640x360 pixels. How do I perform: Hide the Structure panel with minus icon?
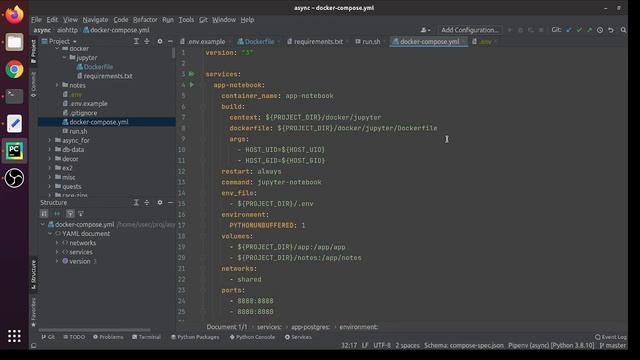[170, 202]
